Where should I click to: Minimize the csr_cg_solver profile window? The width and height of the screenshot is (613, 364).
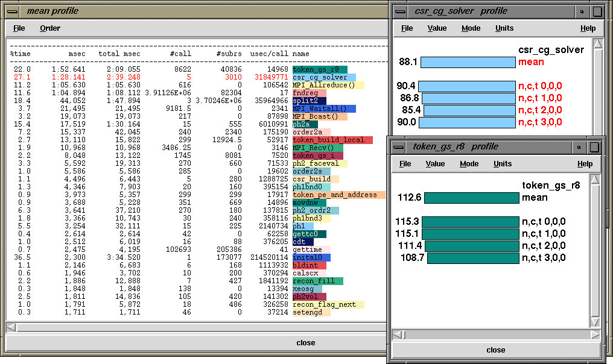pyautogui.click(x=582, y=11)
